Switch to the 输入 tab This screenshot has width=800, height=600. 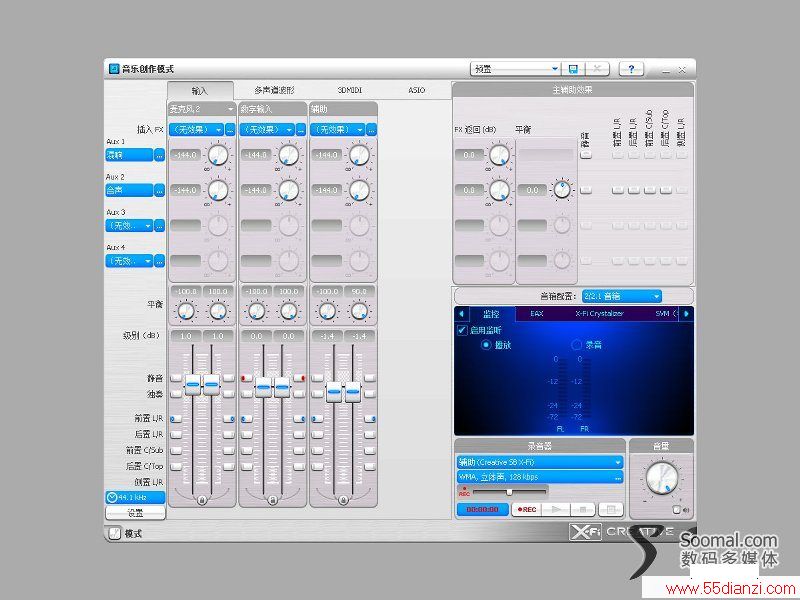point(200,91)
